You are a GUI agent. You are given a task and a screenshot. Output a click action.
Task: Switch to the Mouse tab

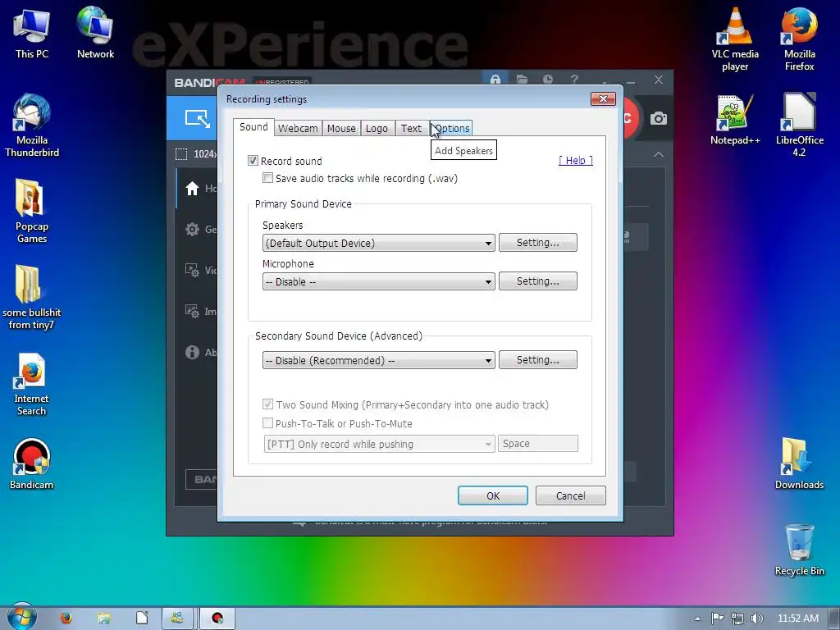(341, 129)
